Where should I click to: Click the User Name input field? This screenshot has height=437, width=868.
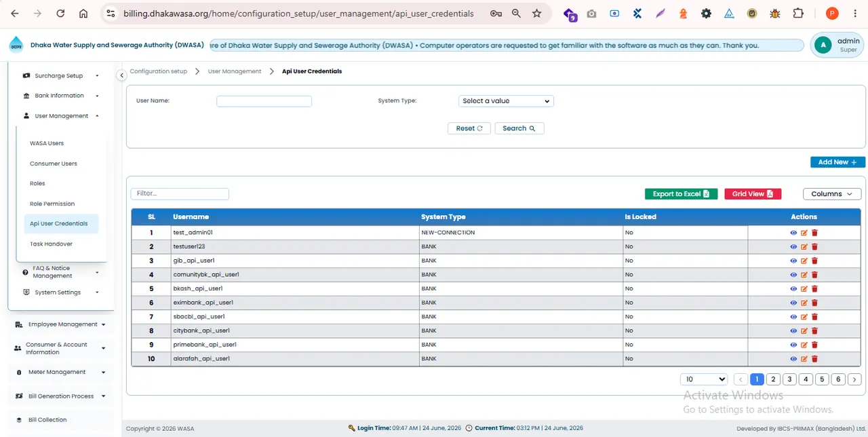coord(264,101)
